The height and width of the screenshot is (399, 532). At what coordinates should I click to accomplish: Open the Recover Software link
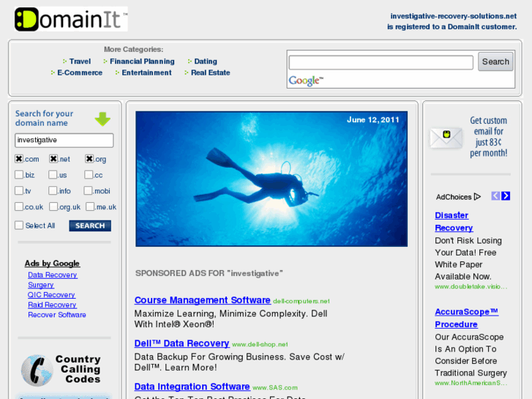pos(57,315)
